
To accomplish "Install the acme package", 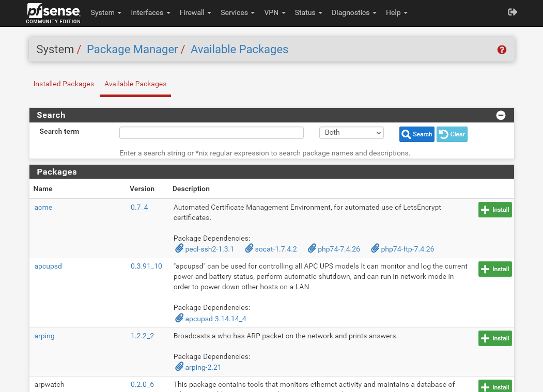I will tap(494, 210).
